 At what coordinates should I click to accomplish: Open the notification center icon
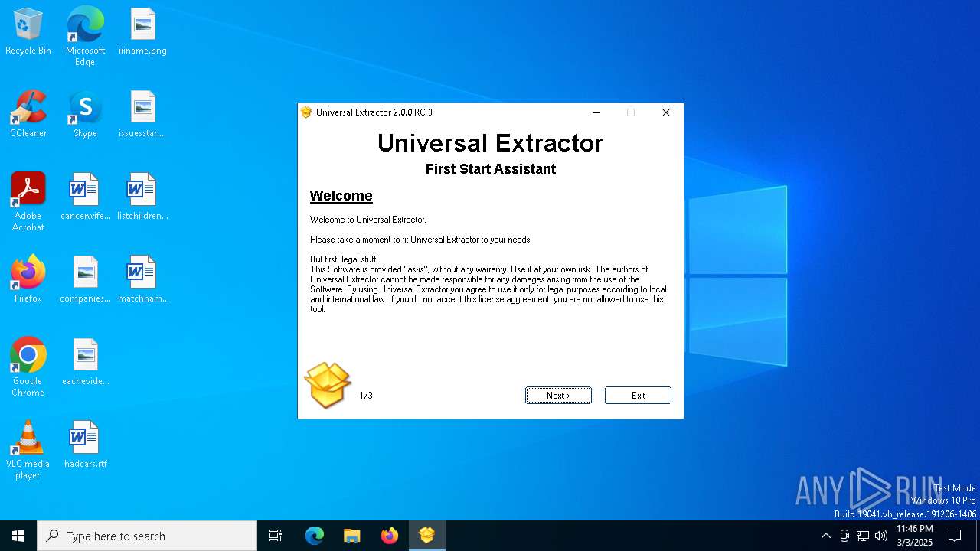point(955,536)
